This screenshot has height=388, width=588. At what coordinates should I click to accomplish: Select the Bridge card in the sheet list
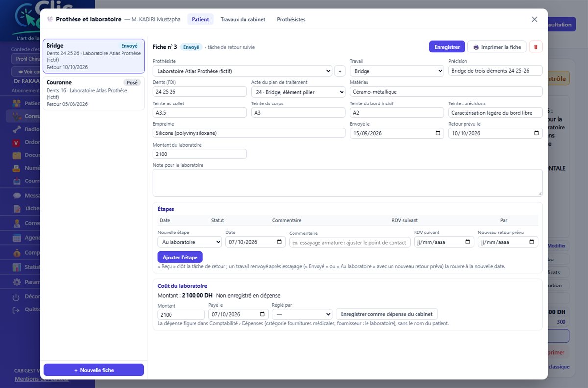click(94, 56)
